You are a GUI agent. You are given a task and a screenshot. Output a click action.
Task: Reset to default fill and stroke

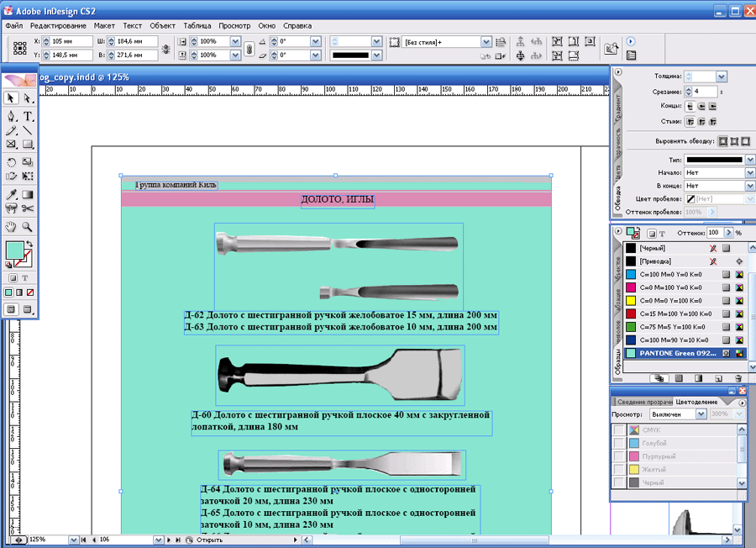click(8, 265)
